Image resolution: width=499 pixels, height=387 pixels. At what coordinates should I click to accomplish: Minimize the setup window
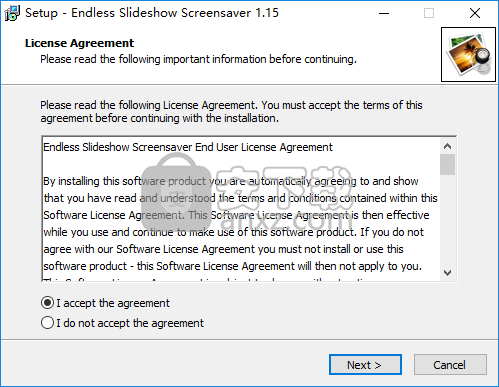click(384, 13)
